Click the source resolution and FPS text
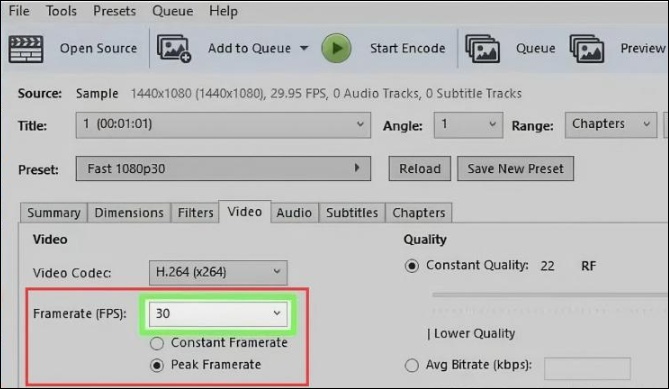Screen dimensions: 669x389 [x=326, y=93]
